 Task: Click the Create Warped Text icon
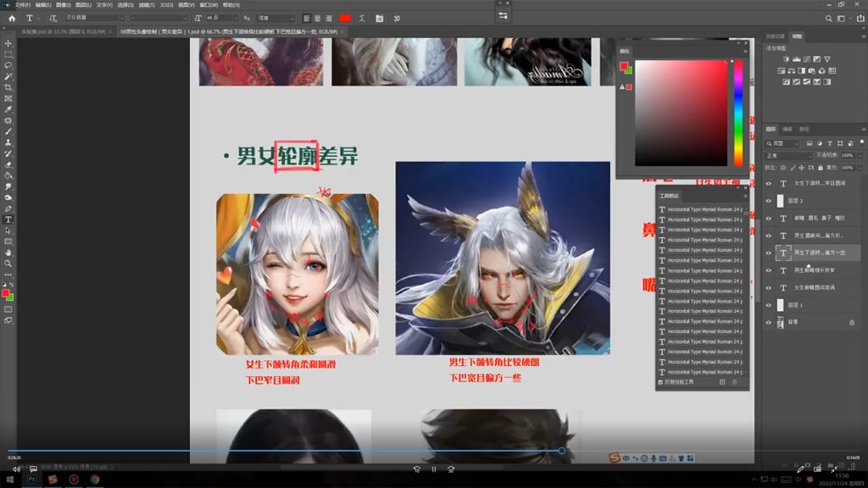[x=364, y=18]
